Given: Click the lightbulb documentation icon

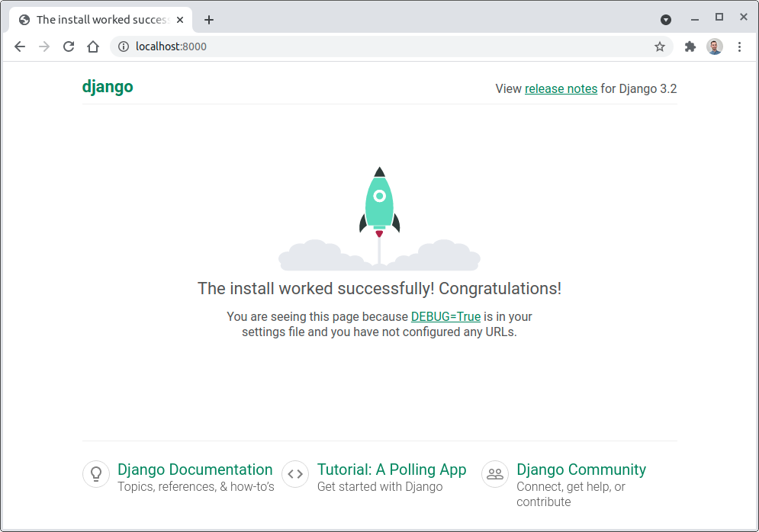Looking at the screenshot, I should click(96, 474).
